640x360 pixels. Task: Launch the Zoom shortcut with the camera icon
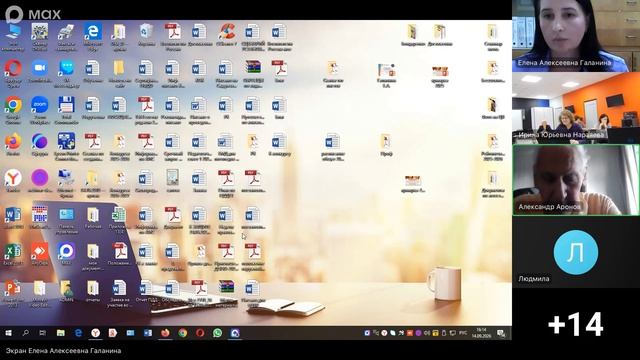40,72
